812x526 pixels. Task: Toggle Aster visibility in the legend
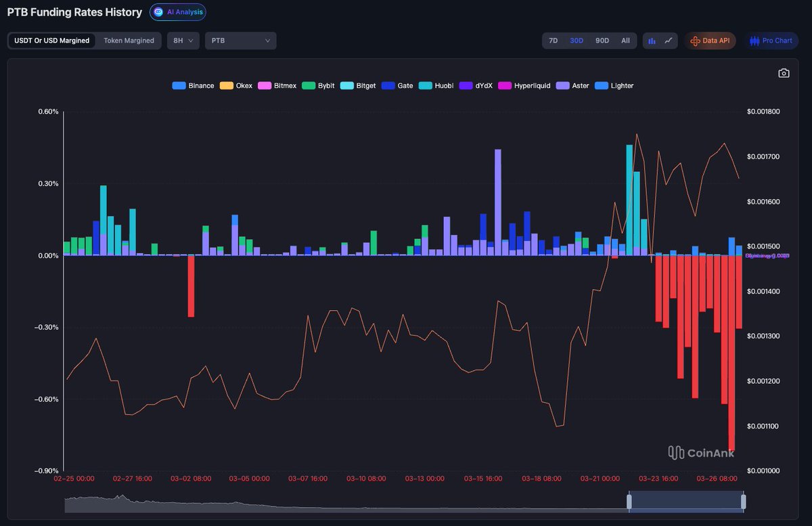pos(572,85)
